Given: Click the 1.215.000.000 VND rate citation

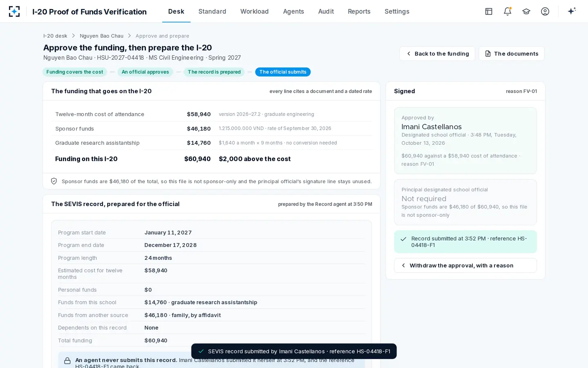Looking at the screenshot, I should 275,128.
